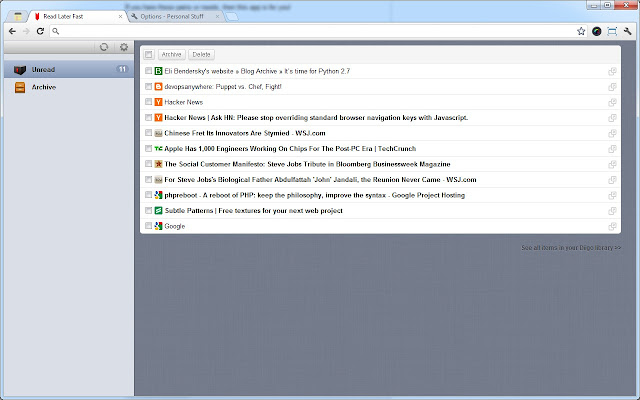The height and width of the screenshot is (400, 640).
Task: Click the Unread count badge showing 11
Action: coord(122,69)
